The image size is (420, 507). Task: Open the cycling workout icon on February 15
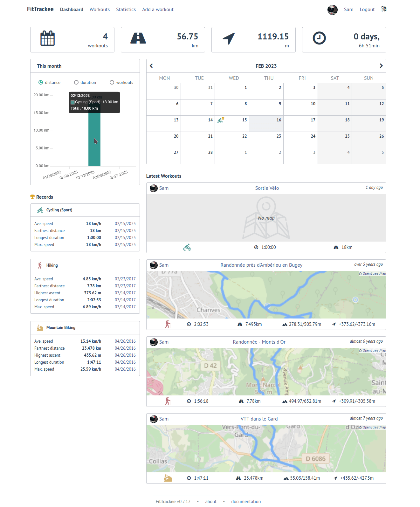(220, 120)
